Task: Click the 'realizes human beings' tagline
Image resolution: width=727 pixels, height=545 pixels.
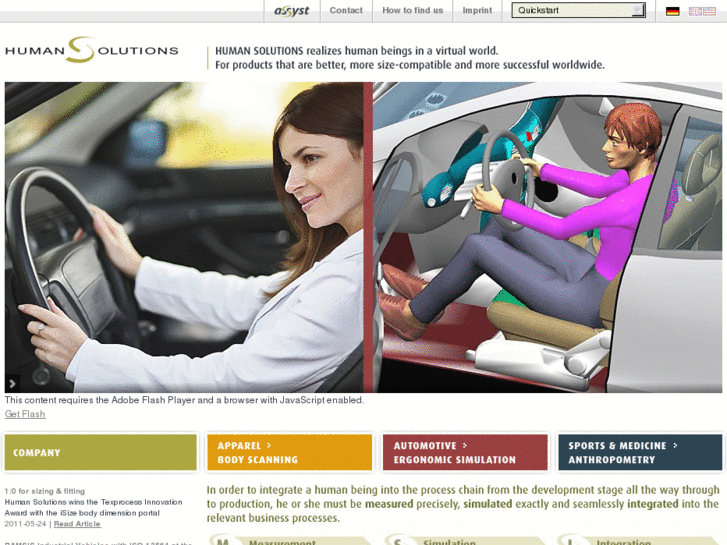Action: tap(410, 58)
